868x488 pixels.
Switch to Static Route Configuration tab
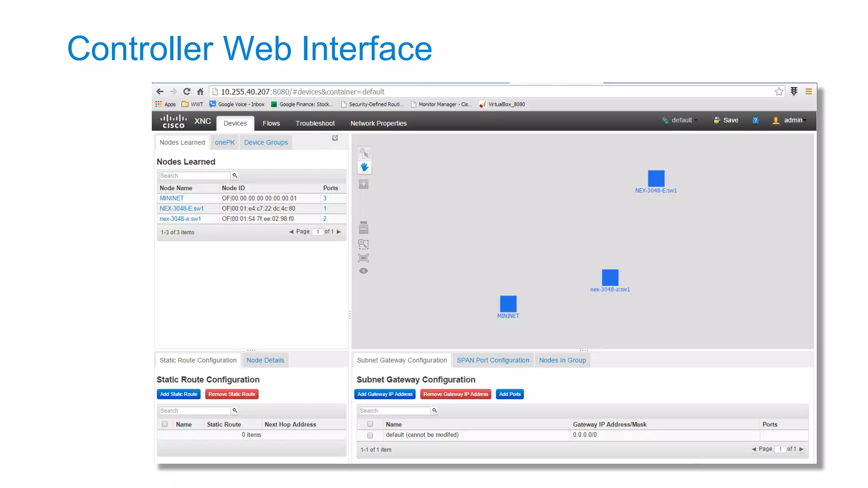tap(198, 360)
